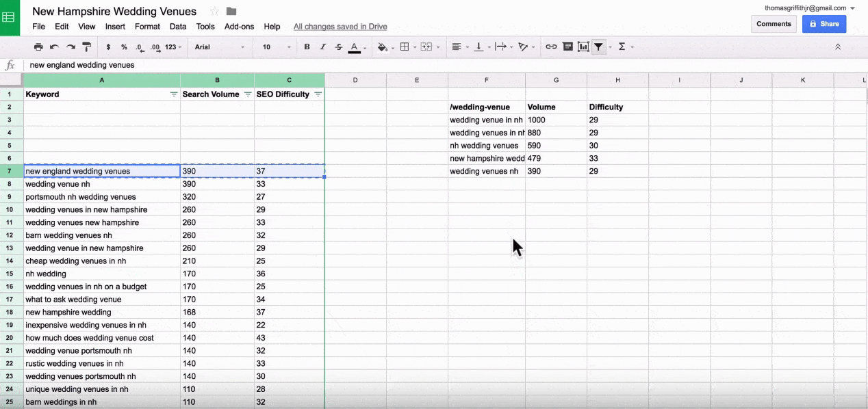The image size is (868, 409).
Task: Click the insert chart icon
Action: click(583, 47)
